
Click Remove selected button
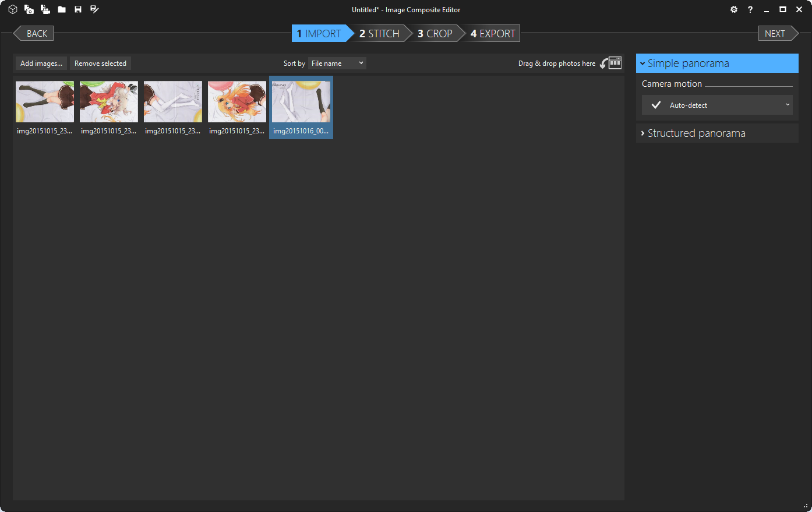[x=100, y=63]
